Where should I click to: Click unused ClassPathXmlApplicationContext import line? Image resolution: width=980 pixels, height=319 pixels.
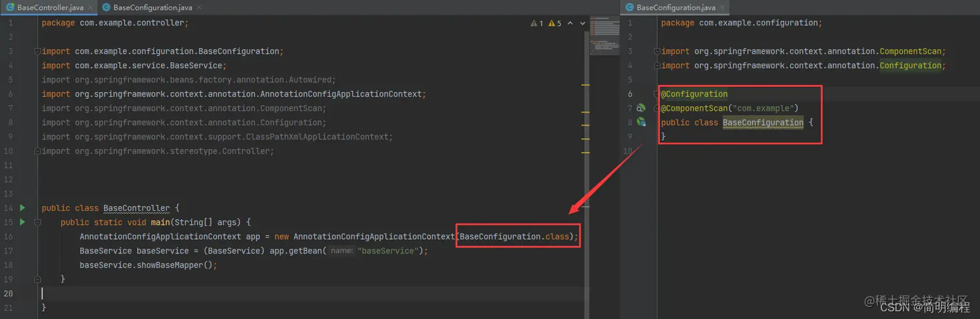(217, 137)
